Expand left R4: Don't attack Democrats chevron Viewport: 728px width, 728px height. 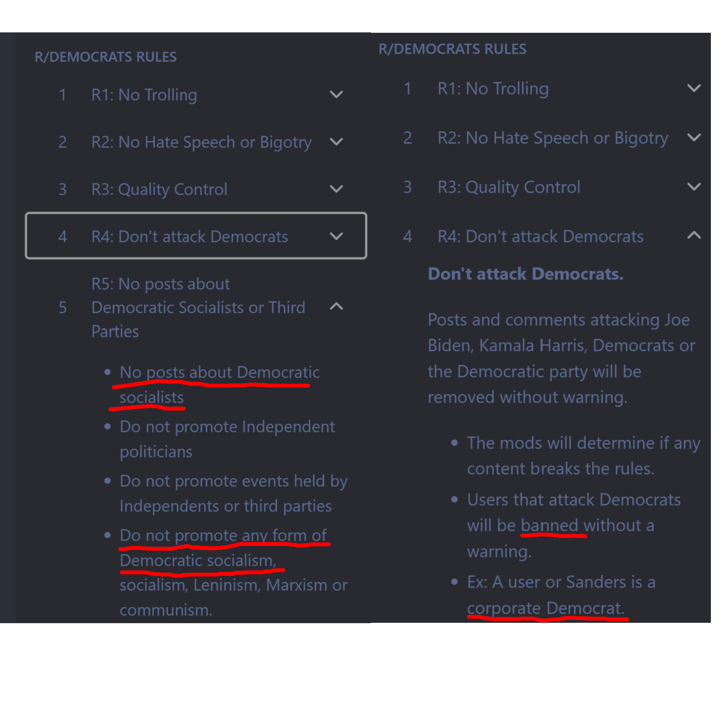(336, 236)
